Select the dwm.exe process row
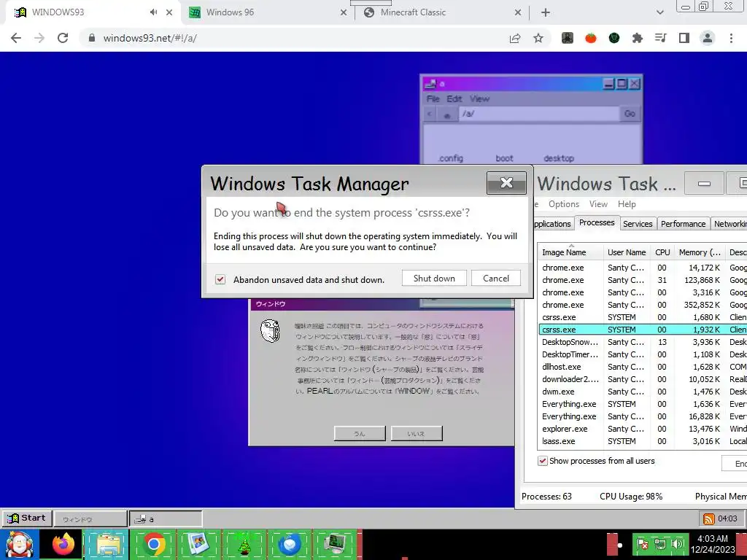The height and width of the screenshot is (560, 747). coord(642,392)
